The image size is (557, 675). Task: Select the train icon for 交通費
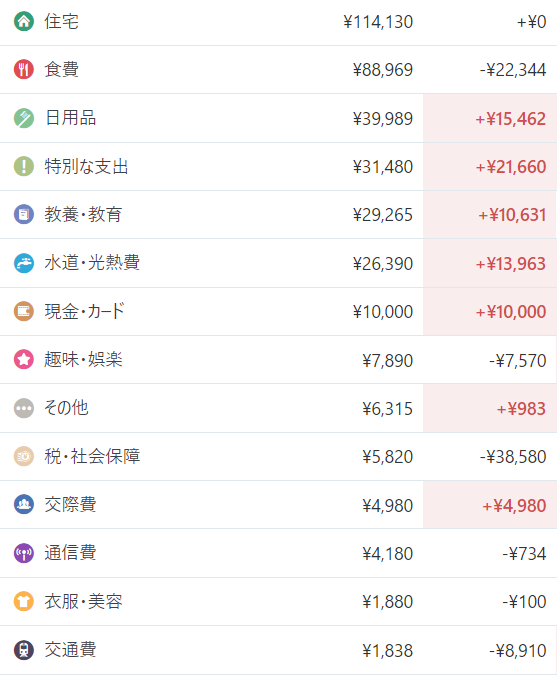[x=24, y=650]
